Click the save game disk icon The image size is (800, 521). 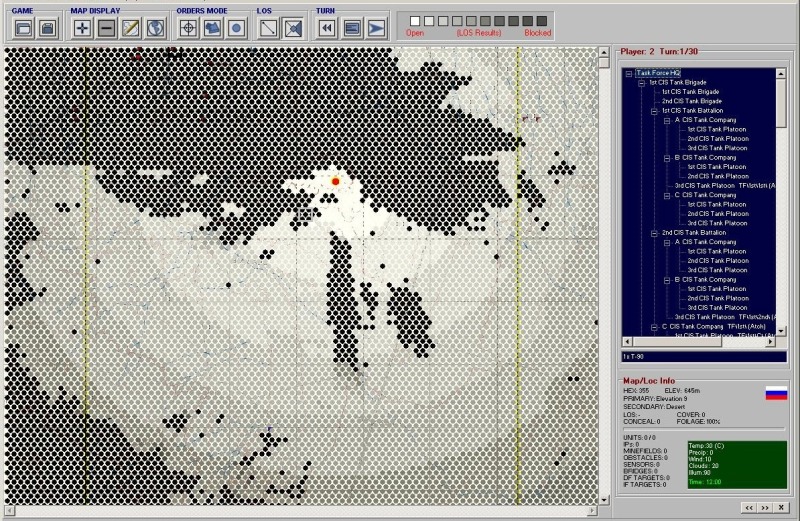46,28
